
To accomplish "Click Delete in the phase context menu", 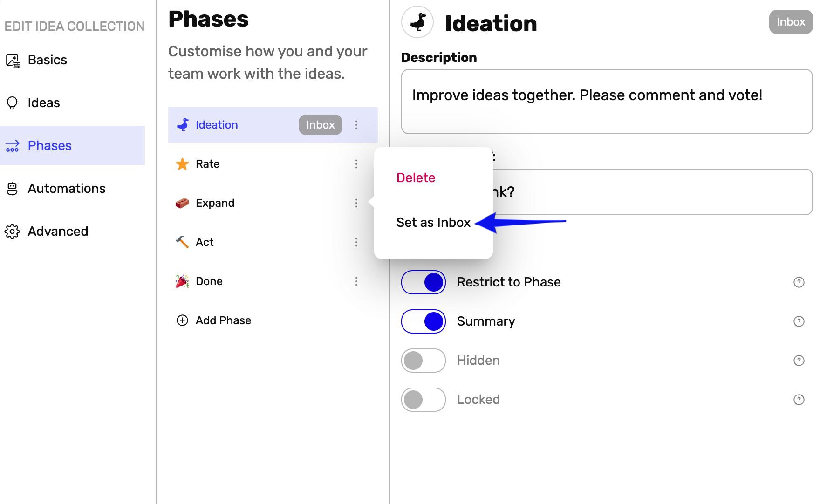I will (x=416, y=177).
